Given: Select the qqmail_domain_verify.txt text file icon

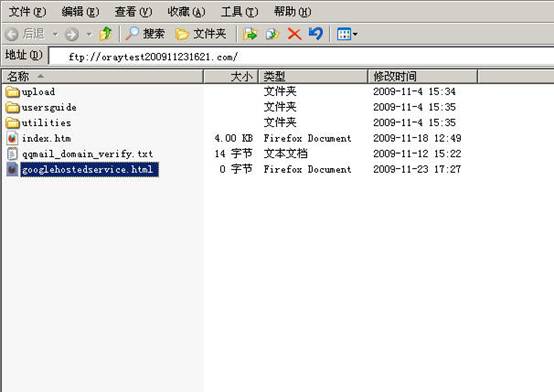Looking at the screenshot, I should 12,154.
